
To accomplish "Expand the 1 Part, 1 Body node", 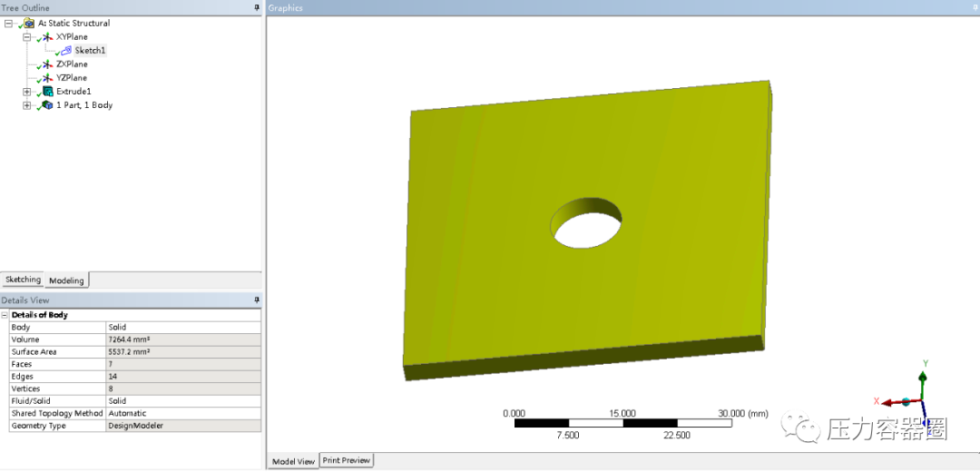I will (27, 105).
